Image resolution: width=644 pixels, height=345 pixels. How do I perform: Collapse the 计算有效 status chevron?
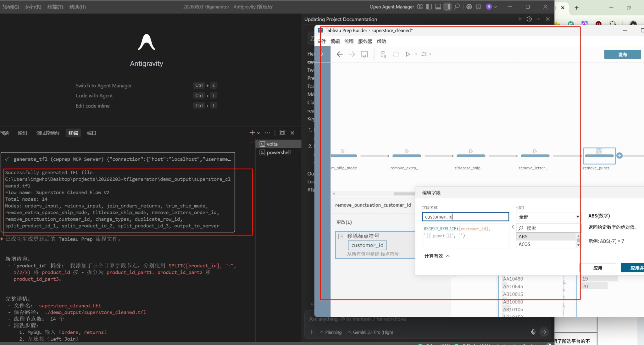[448, 256]
